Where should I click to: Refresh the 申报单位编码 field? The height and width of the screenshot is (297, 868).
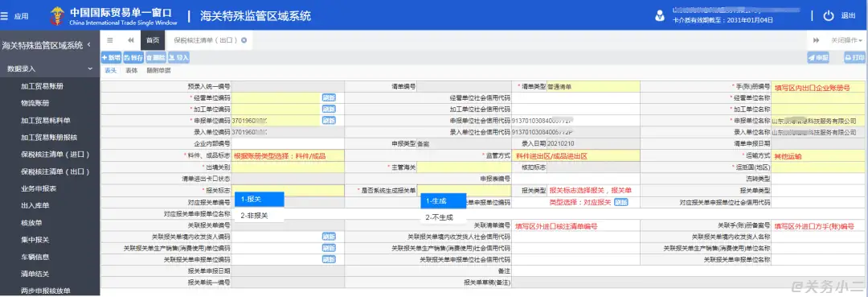coord(329,120)
